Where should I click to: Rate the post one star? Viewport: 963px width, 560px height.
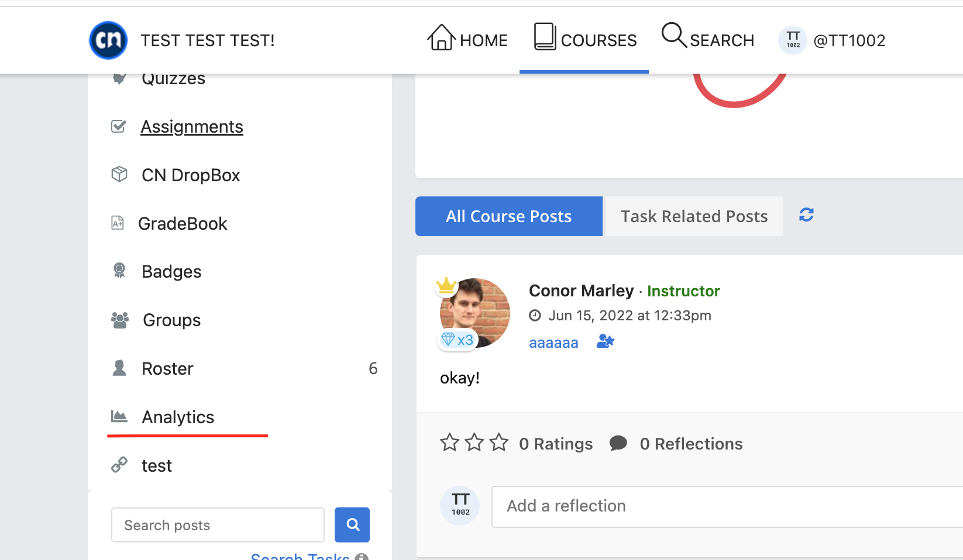[449, 443]
